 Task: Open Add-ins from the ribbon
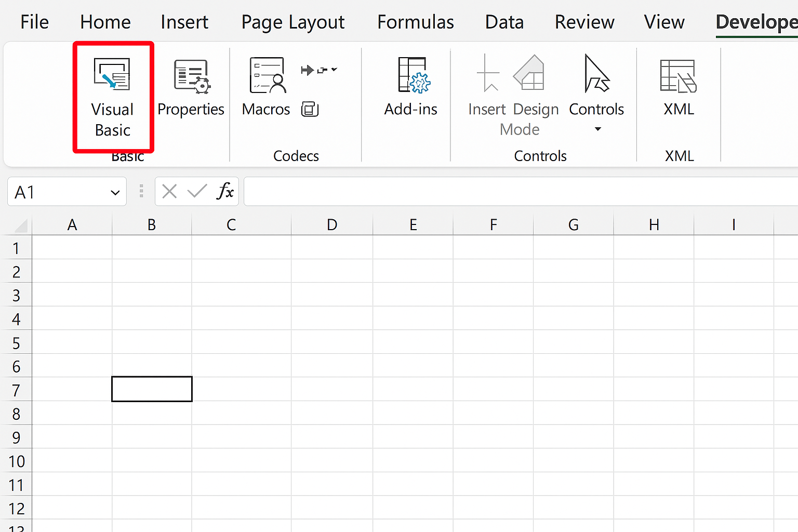pos(411,87)
